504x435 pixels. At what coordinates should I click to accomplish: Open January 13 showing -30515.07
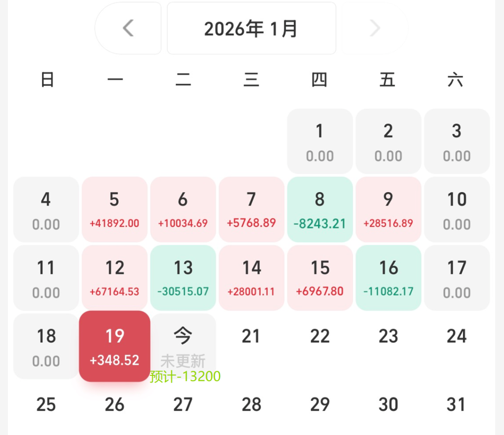tap(183, 278)
